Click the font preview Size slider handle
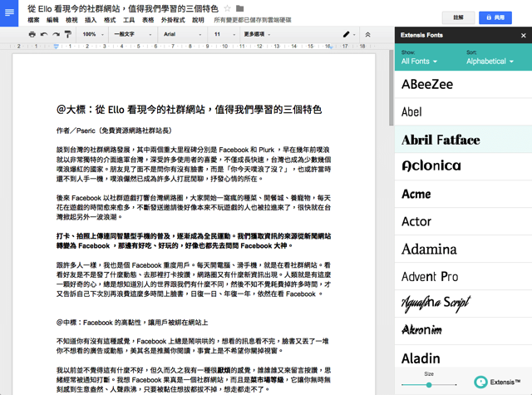Image resolution: width=532 pixels, height=395 pixels. pos(429,385)
